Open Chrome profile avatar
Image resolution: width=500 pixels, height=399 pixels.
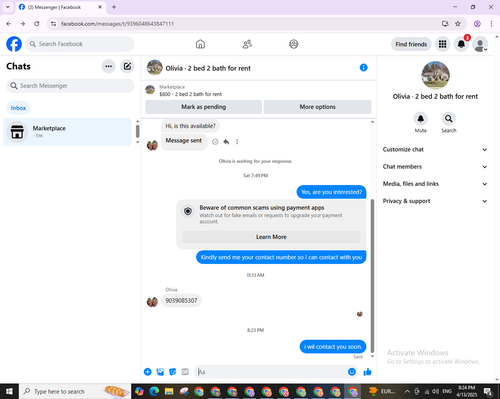click(477, 24)
